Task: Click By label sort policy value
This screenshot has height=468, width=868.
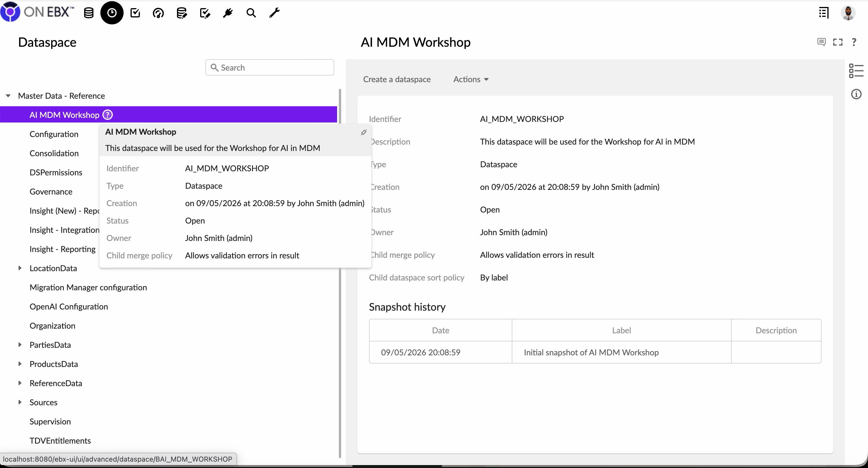Action: [x=494, y=278]
